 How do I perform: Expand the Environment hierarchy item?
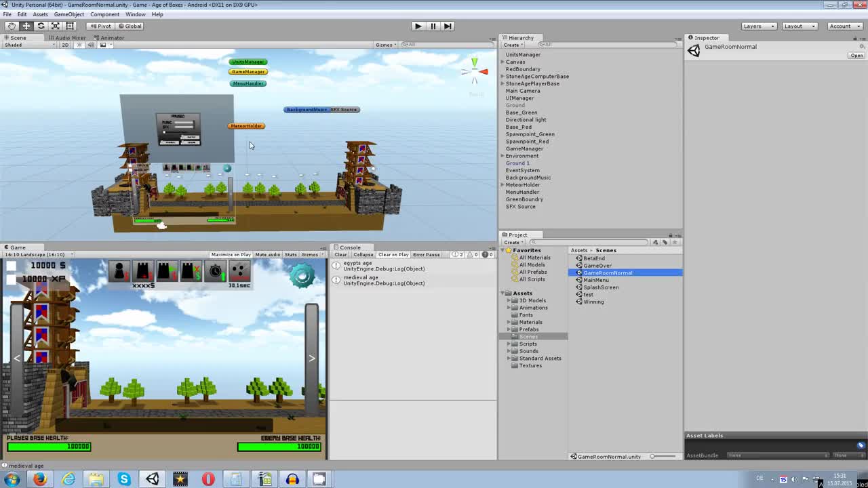pos(502,156)
